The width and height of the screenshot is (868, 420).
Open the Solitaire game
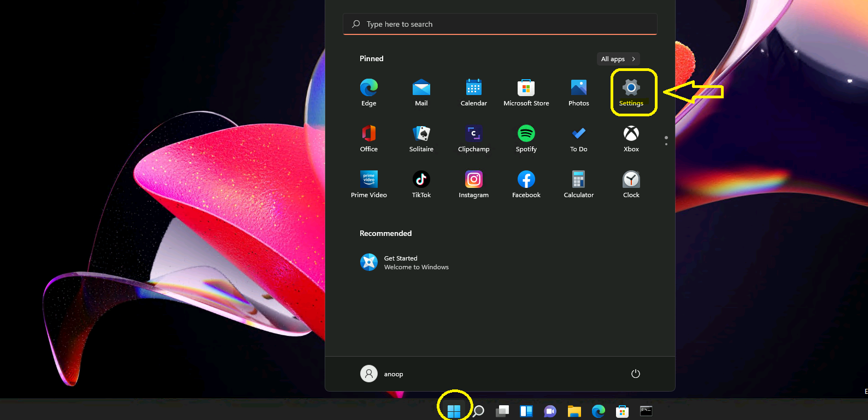point(421,139)
